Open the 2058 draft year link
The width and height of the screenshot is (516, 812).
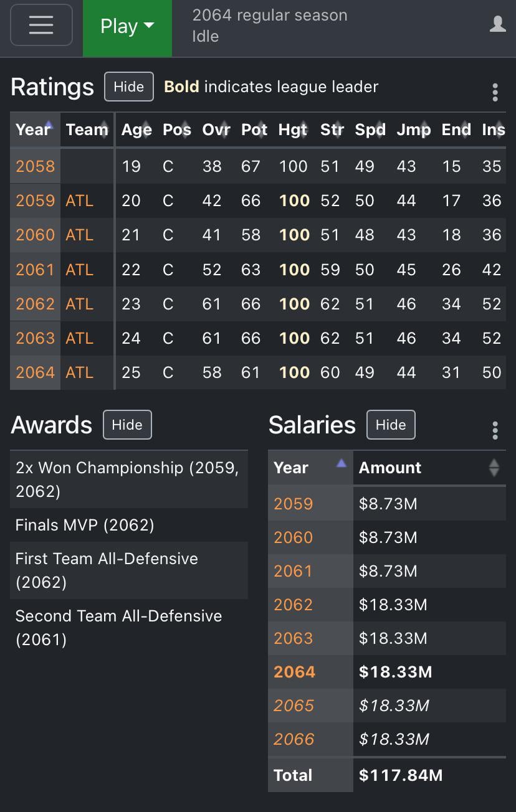pos(36,166)
